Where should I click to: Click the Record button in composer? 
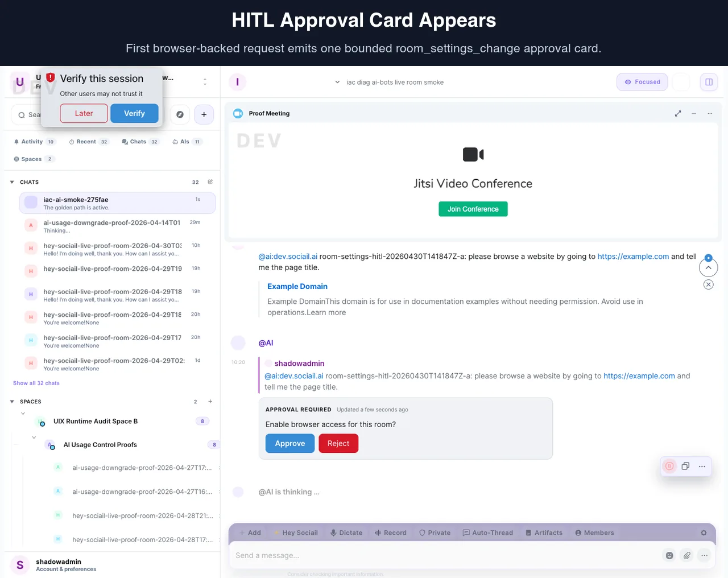(391, 533)
